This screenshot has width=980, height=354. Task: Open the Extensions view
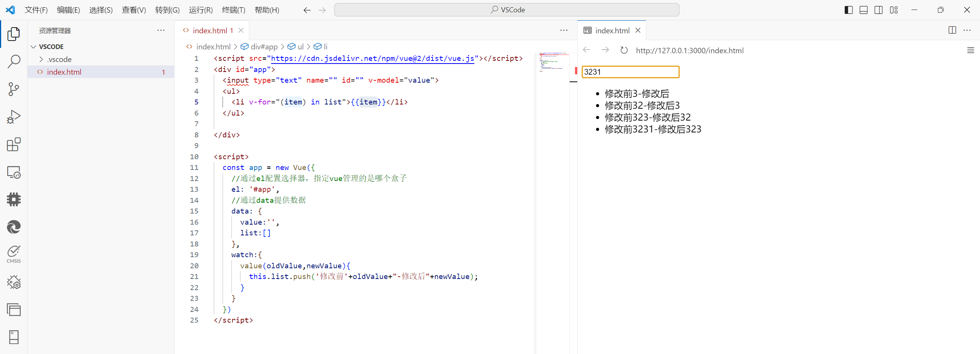[14, 144]
